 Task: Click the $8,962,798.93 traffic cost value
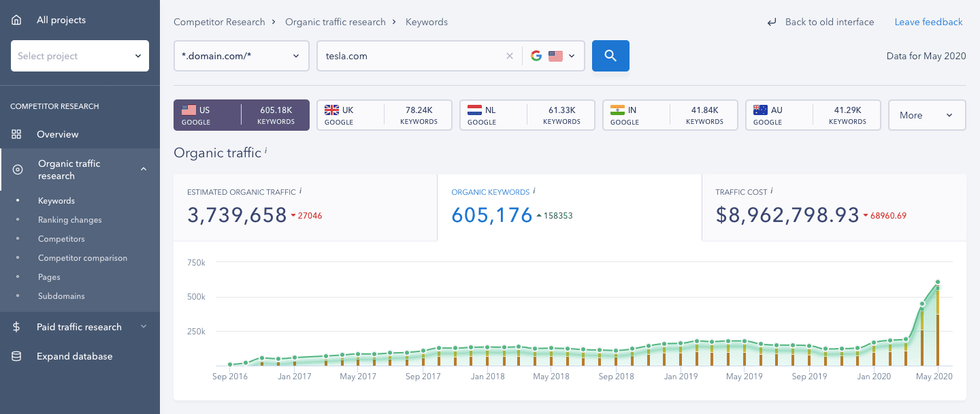click(787, 215)
